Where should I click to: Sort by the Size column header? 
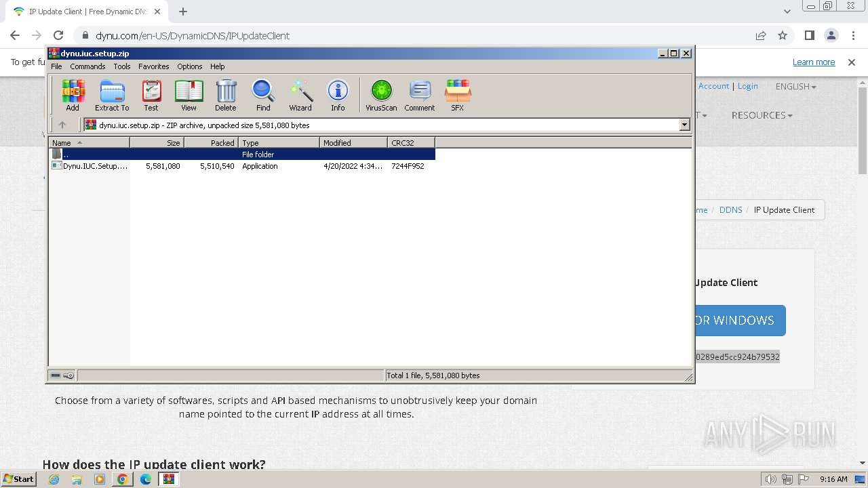point(157,142)
